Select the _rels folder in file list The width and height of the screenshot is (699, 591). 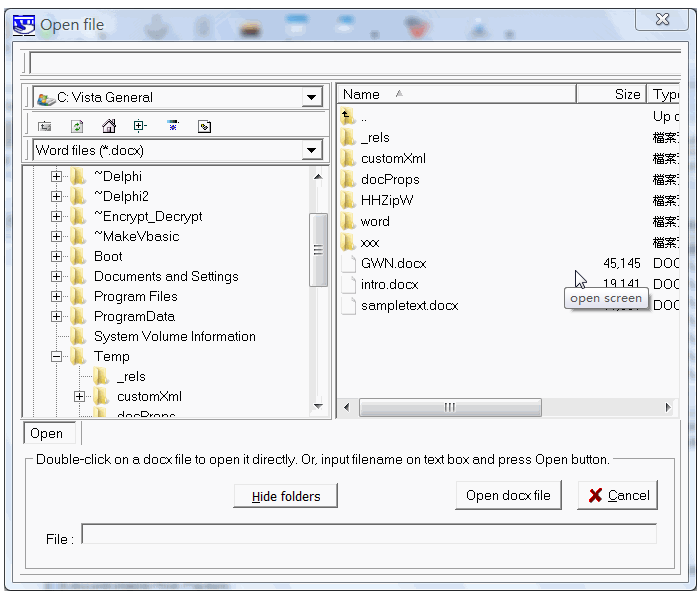(x=375, y=138)
